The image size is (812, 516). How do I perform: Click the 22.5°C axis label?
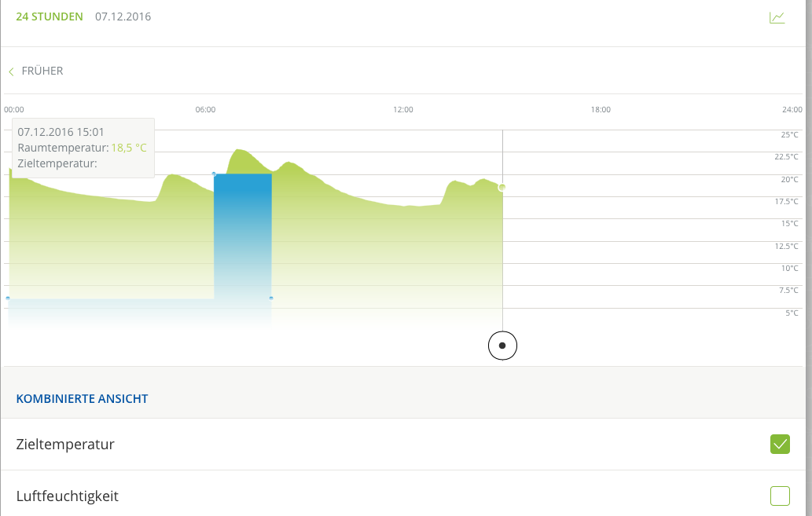[787, 157]
